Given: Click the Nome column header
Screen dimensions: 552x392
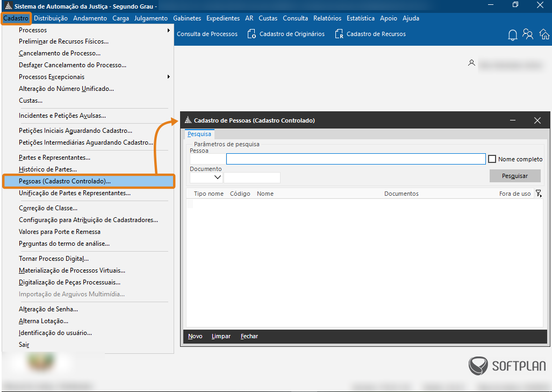Looking at the screenshot, I should (x=265, y=194).
